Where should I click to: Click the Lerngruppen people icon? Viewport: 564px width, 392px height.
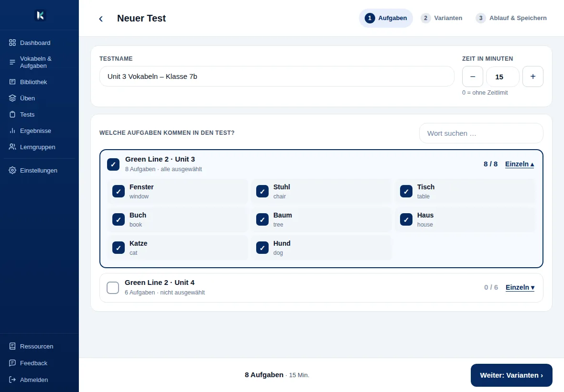point(12,147)
